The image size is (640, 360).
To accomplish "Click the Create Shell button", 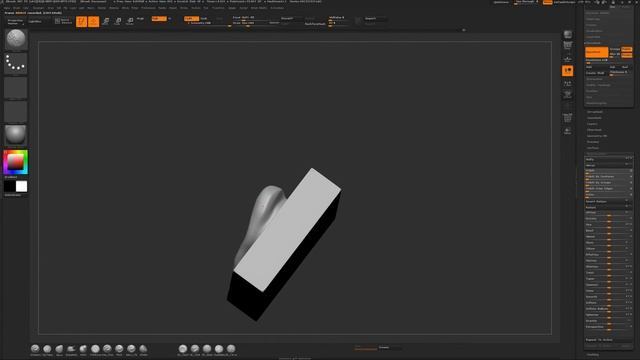I will coord(596,73).
